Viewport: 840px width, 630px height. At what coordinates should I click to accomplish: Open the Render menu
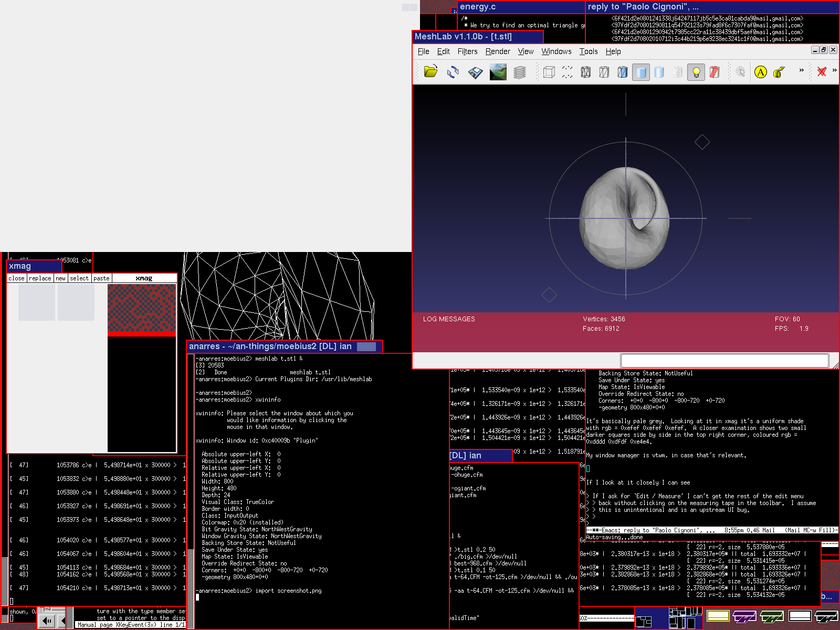498,51
